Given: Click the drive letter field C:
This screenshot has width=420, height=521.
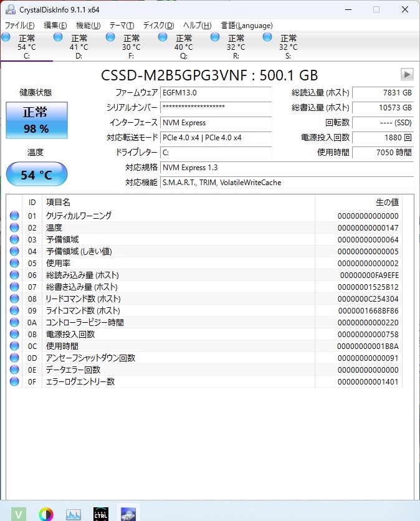Looking at the screenshot, I should [x=216, y=153].
